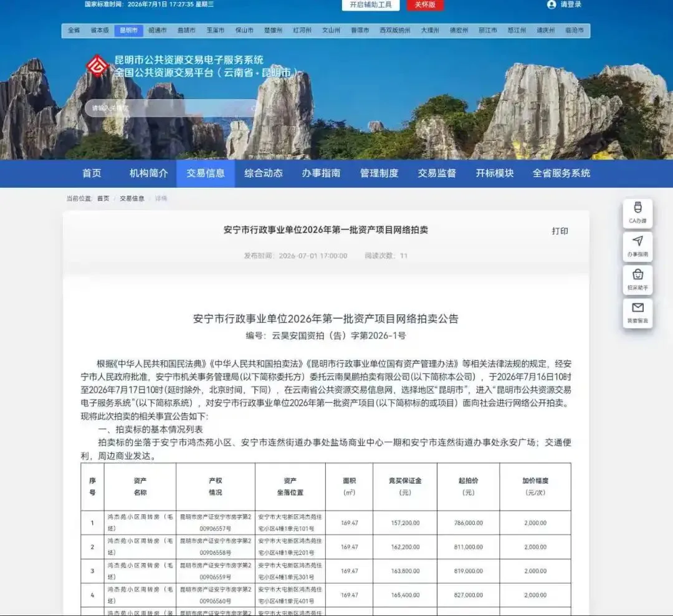Click the bold heading 安宁市行政事业单位2026年第一批资产项目网络拍卖
Image resolution: width=673 pixels, height=616 pixels.
(326, 230)
